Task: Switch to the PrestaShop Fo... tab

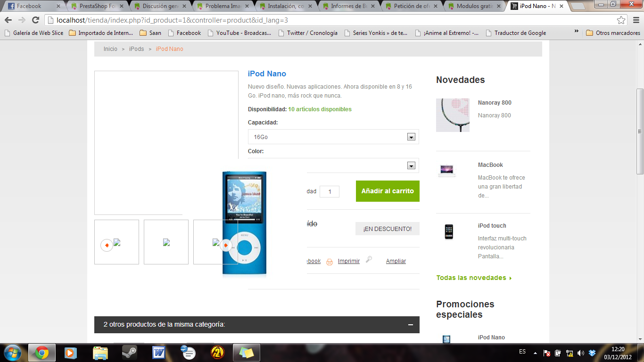Action: tap(97, 6)
